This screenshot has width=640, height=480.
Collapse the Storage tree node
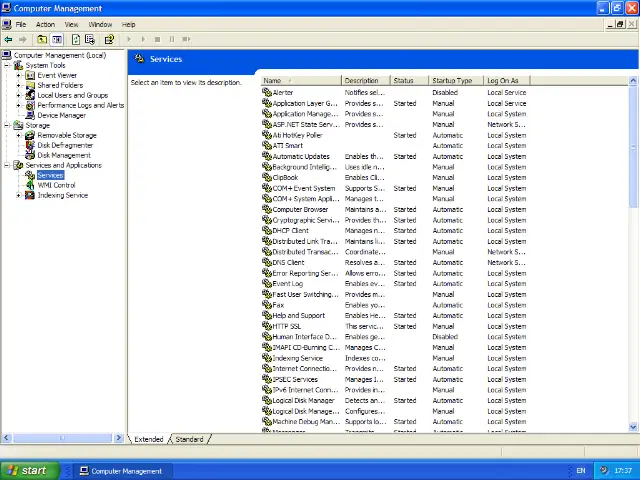click(7, 125)
